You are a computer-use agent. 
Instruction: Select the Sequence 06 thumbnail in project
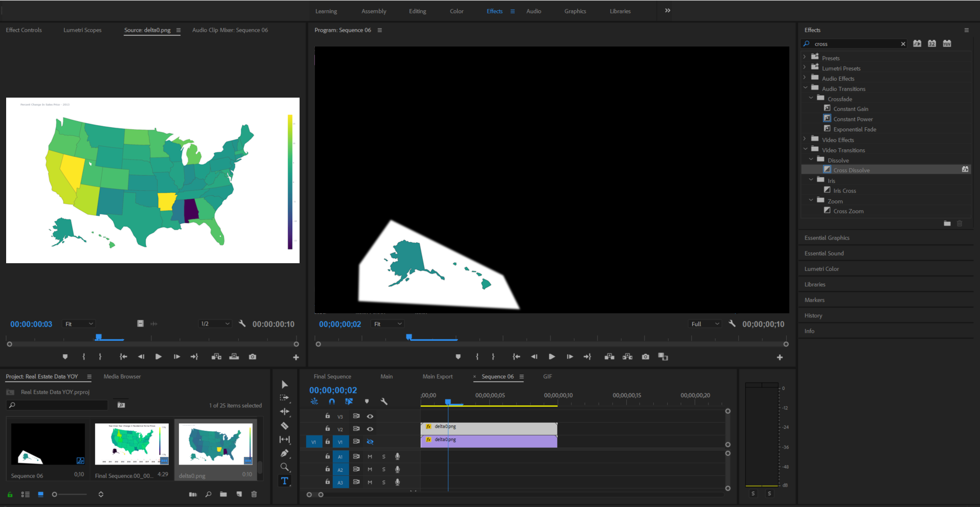click(48, 444)
